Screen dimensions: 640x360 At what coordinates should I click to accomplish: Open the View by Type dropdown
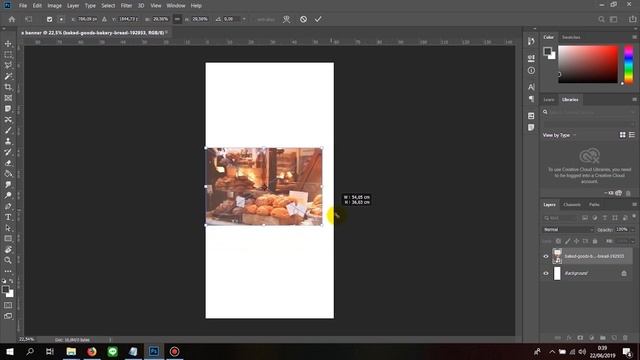tap(559, 135)
